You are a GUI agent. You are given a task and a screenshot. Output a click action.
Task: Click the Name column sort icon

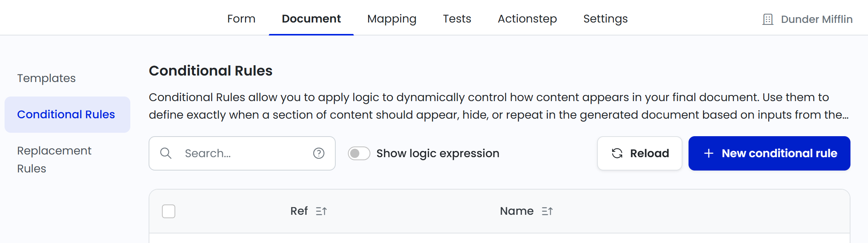tap(547, 211)
